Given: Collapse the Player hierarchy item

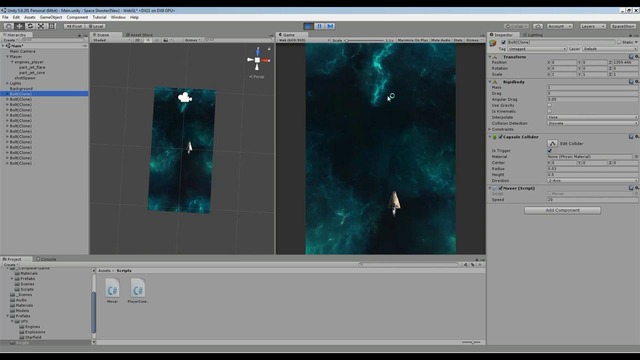Looking at the screenshot, I should (x=7, y=57).
